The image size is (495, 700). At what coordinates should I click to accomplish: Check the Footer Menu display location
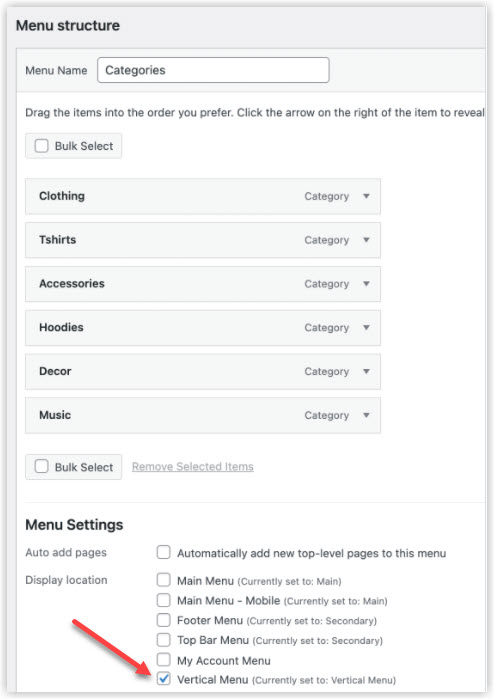[163, 620]
